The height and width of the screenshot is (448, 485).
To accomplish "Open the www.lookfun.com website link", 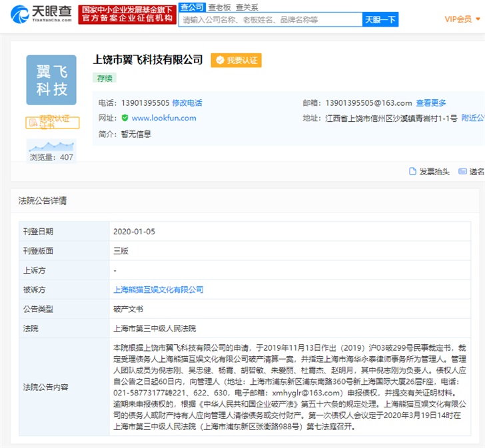I will [x=164, y=118].
